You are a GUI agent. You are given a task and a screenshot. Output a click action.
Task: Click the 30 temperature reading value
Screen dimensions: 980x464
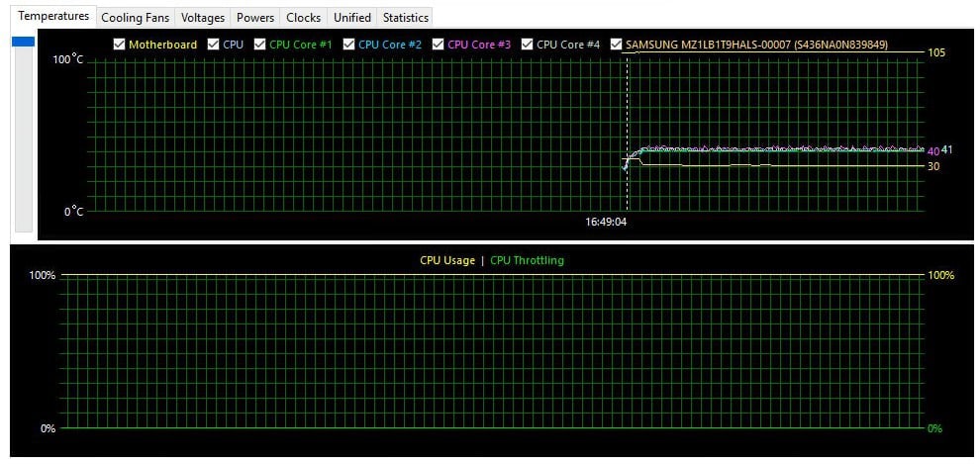coord(933,166)
